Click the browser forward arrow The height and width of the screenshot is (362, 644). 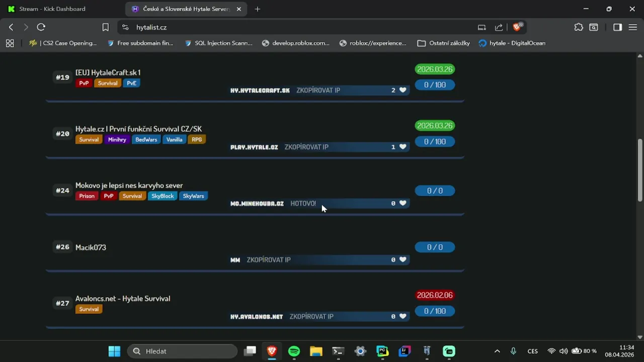26,27
